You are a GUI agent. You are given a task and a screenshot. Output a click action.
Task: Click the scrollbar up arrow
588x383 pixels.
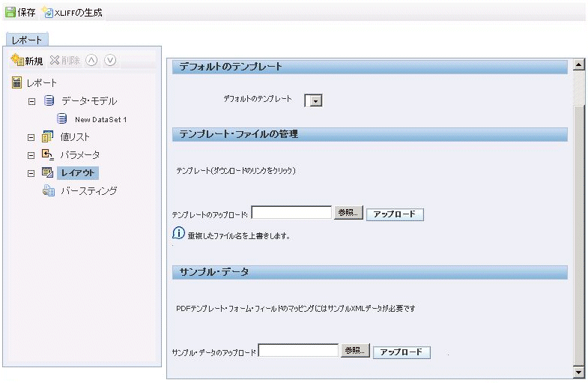579,64
